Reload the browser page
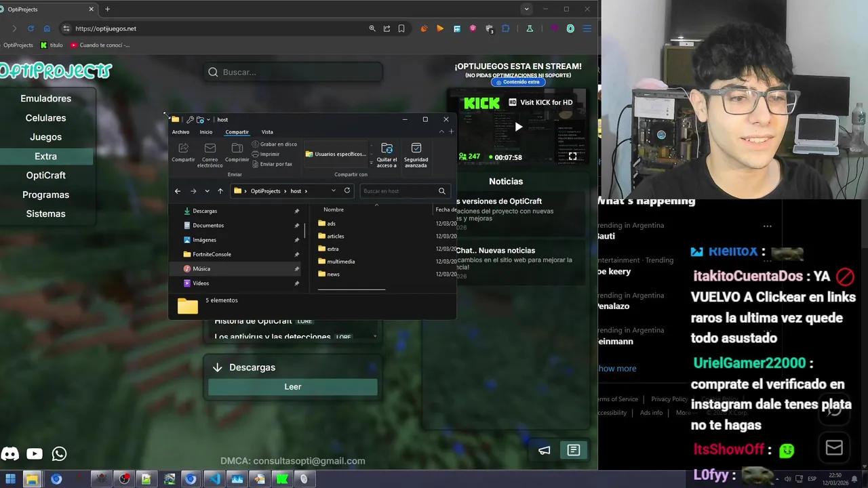Viewport: 868px width, 488px height. pyautogui.click(x=31, y=28)
